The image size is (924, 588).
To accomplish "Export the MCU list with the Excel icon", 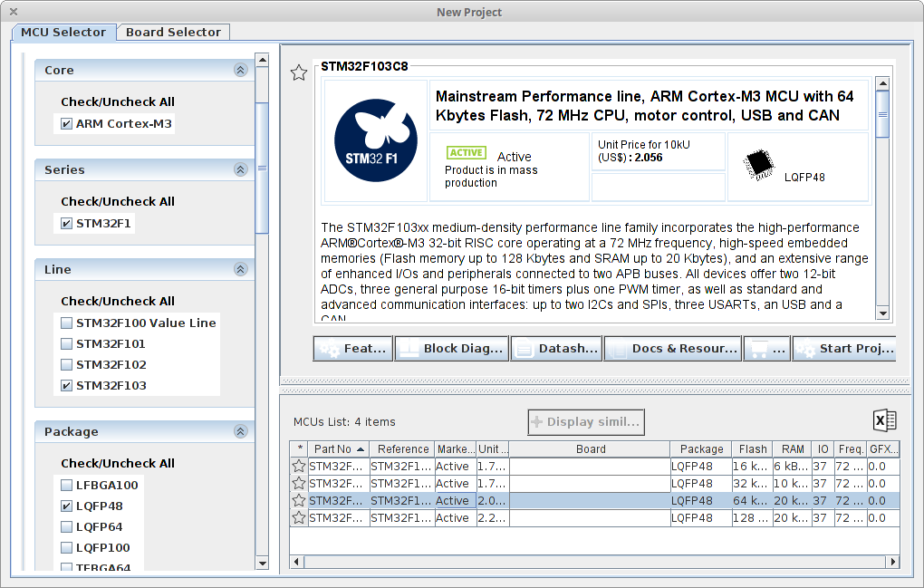I will (884, 420).
